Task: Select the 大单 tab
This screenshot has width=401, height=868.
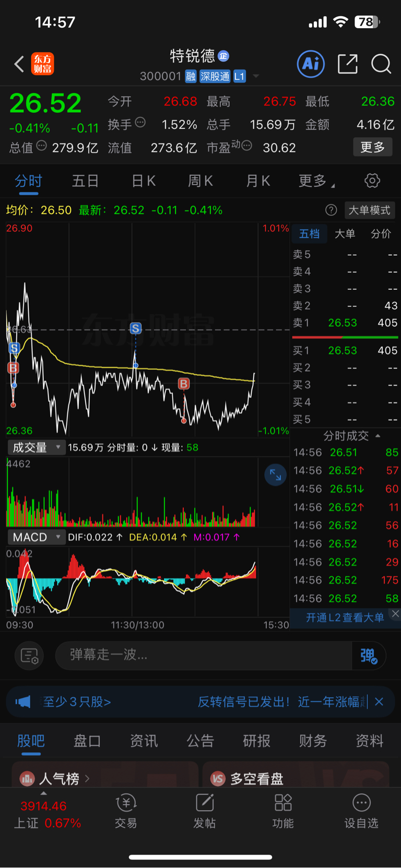Action: click(x=345, y=234)
